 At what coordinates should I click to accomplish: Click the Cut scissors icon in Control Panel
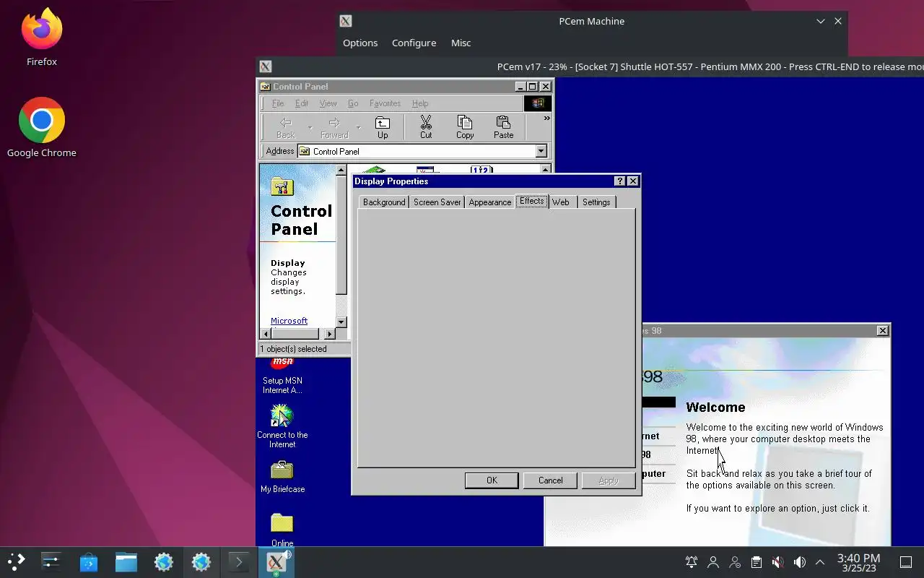coord(426,127)
